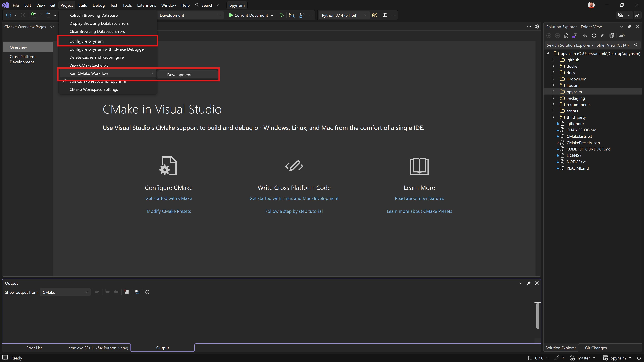Open the Show output from CMake dropdown
Screen dimensions: 644x362
(65, 292)
